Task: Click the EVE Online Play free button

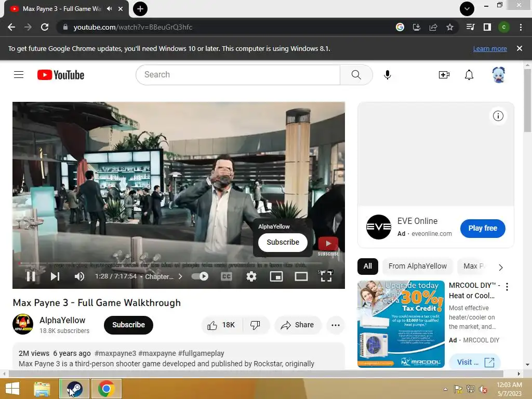Action: pyautogui.click(x=483, y=229)
